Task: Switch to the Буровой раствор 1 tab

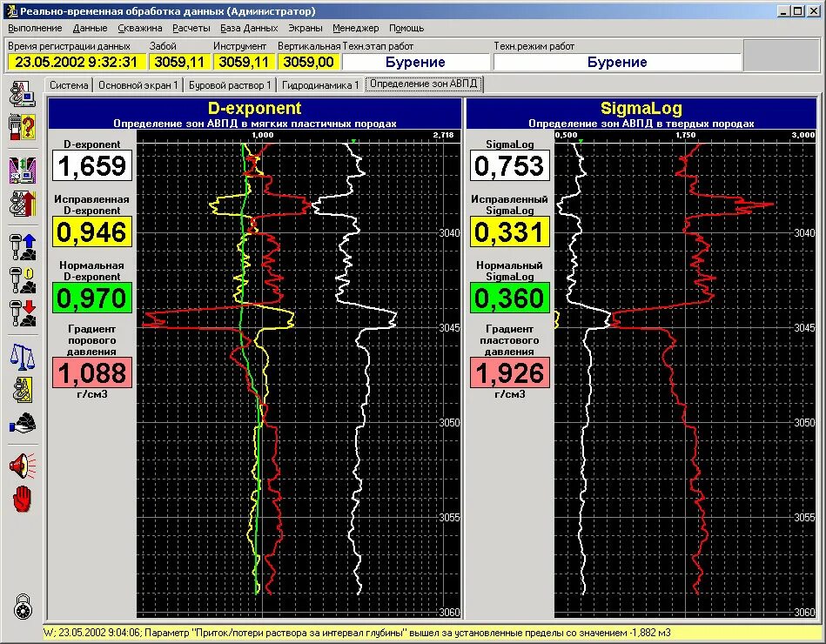Action: tap(230, 84)
